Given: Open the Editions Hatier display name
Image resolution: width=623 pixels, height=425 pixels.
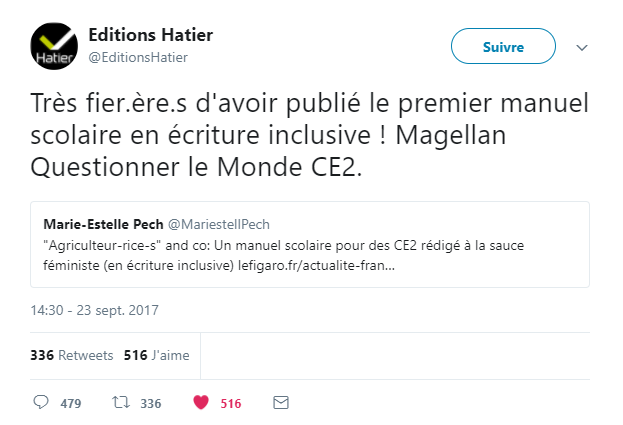Looking at the screenshot, I should click(150, 36).
